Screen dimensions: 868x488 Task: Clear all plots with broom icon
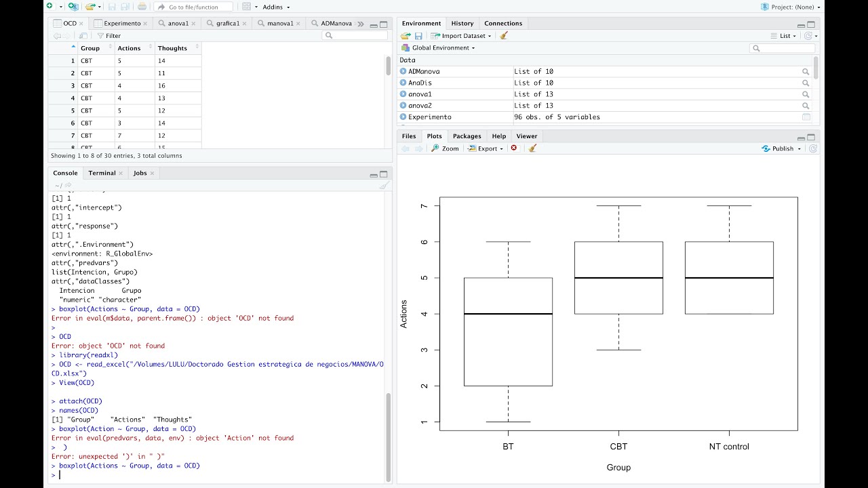(x=532, y=148)
